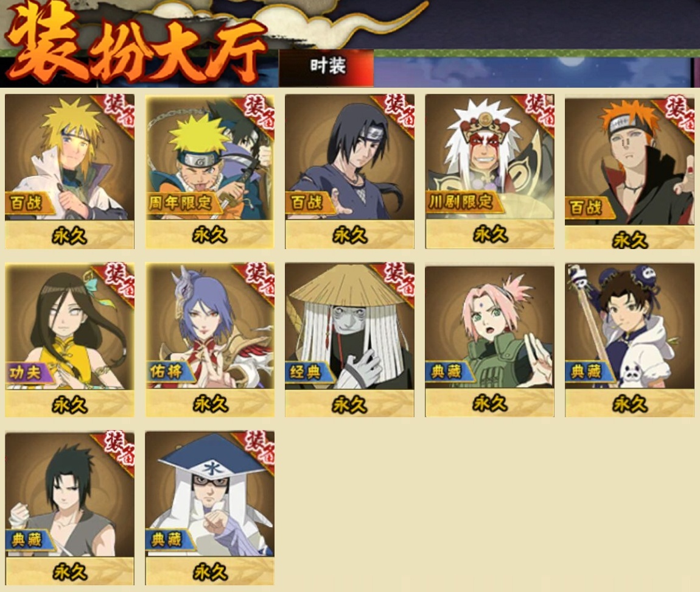Select Konan's 佑择 outfit card
Screen dimensions: 700x592
(x=210, y=340)
